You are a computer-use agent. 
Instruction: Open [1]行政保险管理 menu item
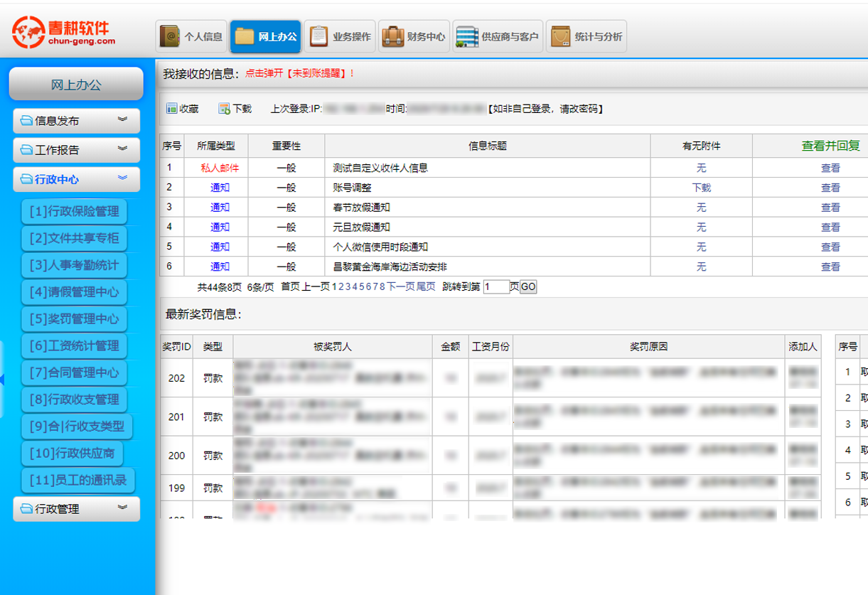(x=74, y=211)
